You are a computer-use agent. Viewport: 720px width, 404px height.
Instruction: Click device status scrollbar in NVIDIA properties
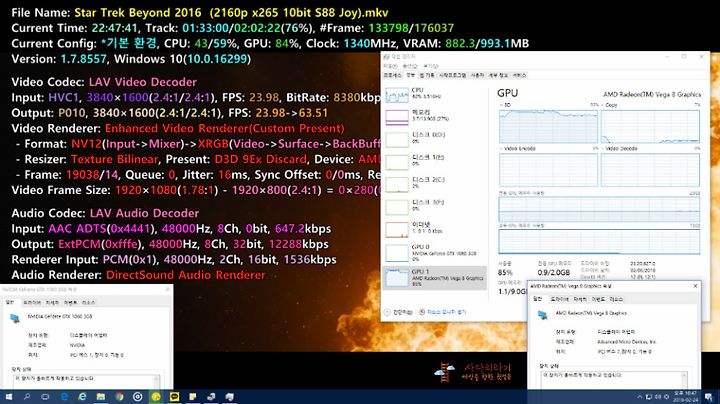(x=156, y=382)
